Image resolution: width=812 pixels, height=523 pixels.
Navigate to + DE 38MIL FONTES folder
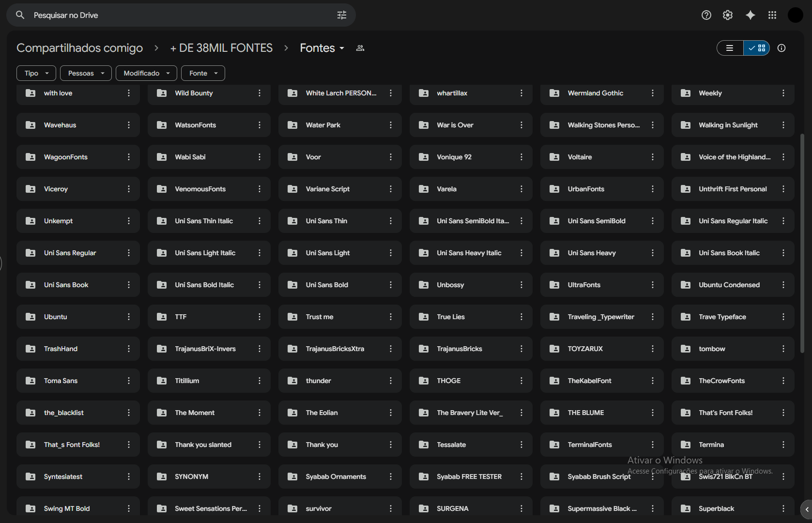(x=221, y=48)
